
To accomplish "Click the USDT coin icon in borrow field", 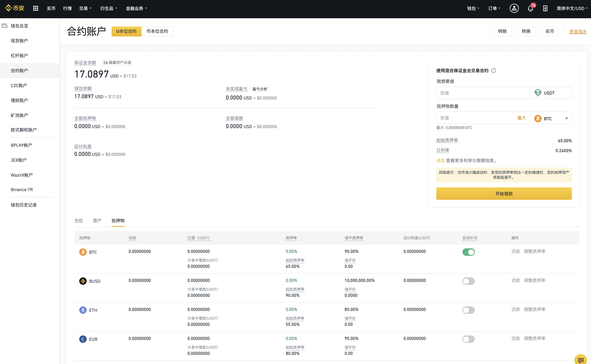I will pyautogui.click(x=537, y=93).
